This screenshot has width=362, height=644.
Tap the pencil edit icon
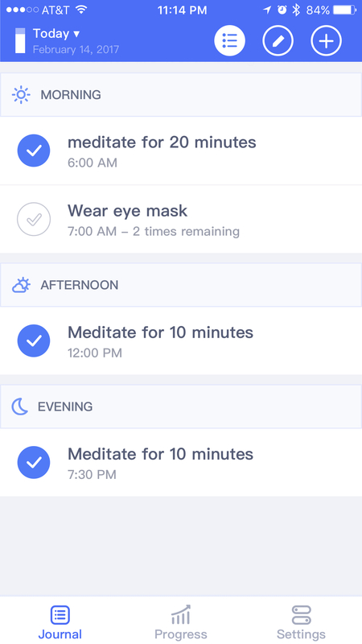(278, 41)
